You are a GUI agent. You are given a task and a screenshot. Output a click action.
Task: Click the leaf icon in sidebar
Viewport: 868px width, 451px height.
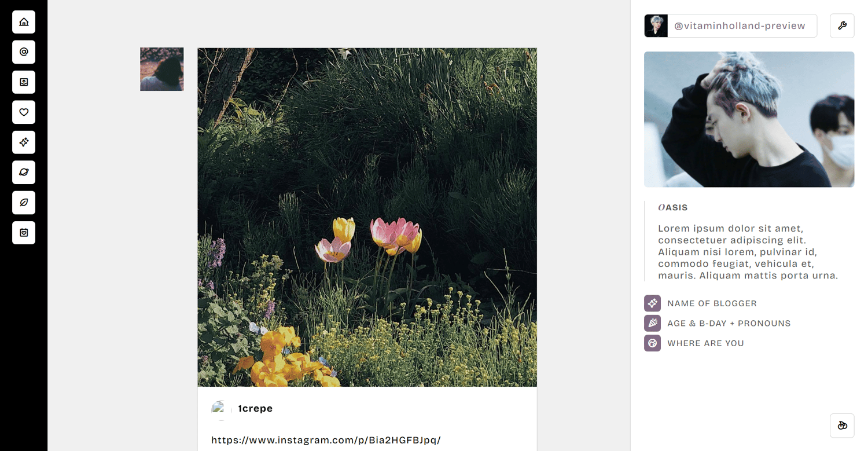pos(24,203)
